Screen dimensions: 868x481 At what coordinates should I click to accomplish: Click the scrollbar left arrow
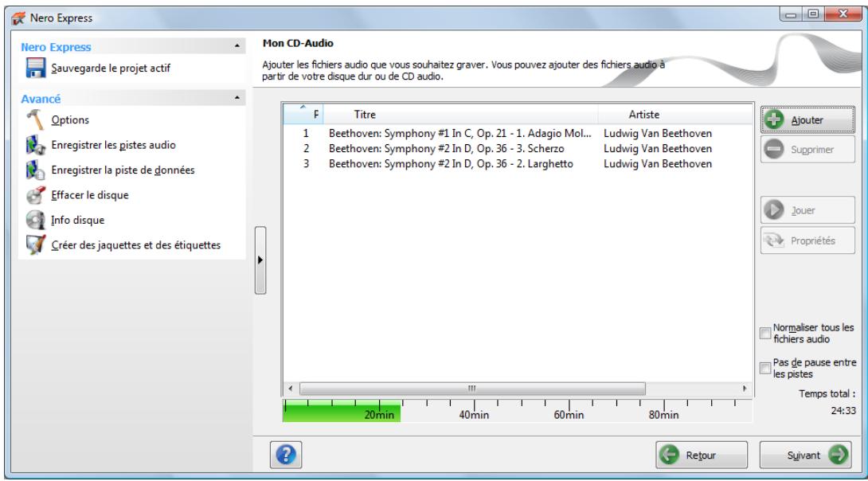tap(291, 389)
